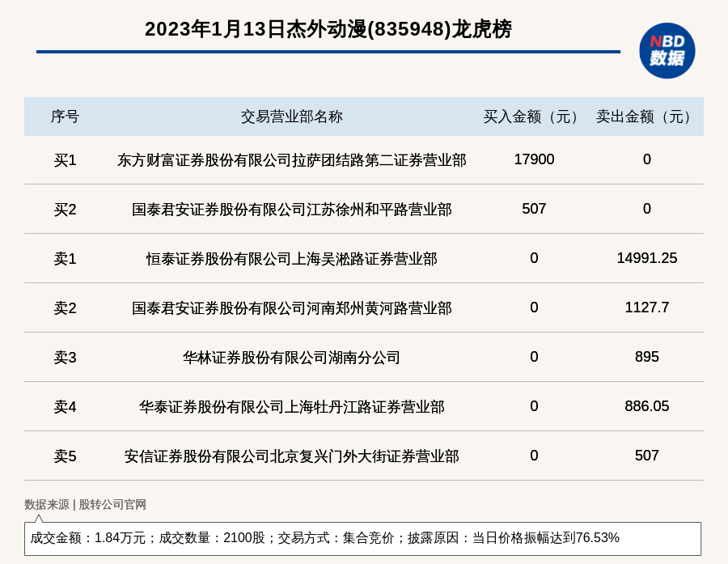Click sell amount 14991.25 in 卖1 row
The height and width of the screenshot is (564, 728).
647,258
